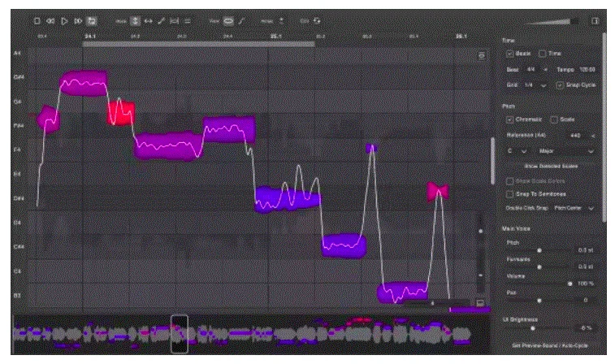
Task: Toggle the highlighted cycle loop button
Action: click(x=92, y=21)
